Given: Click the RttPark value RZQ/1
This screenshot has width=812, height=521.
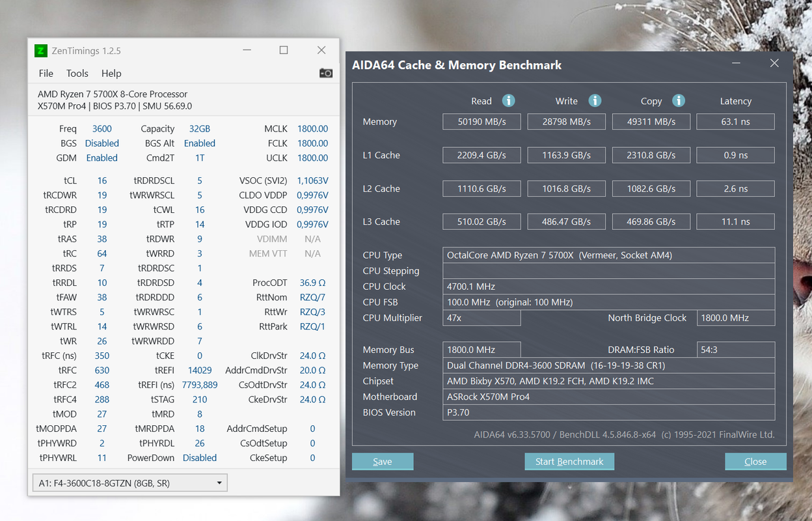Looking at the screenshot, I should point(312,326).
